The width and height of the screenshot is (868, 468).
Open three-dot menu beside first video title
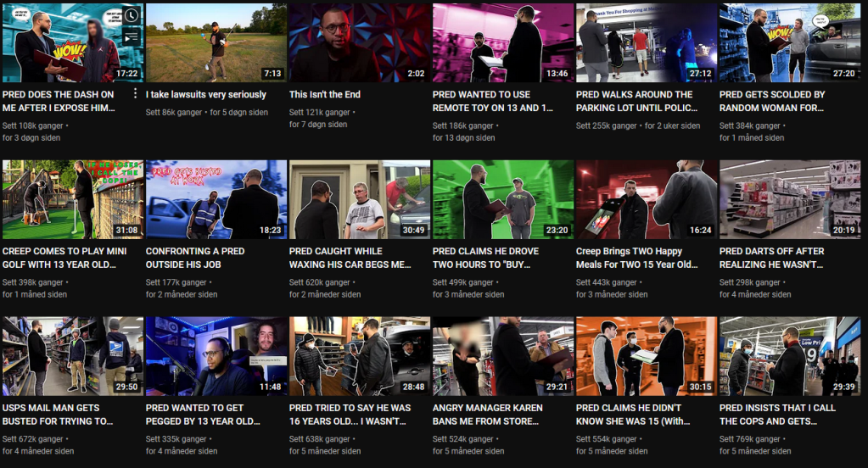pyautogui.click(x=135, y=94)
